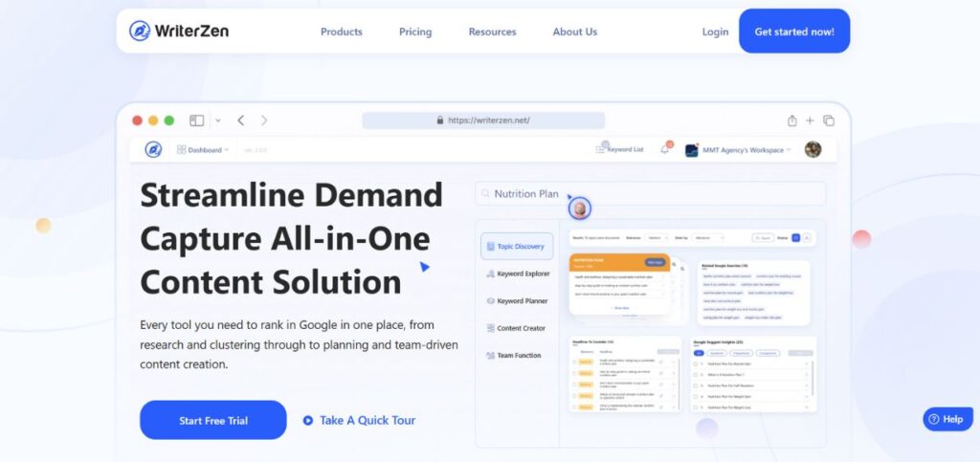Viewport: 980px width, 462px height.
Task: Select the Team Function tab
Action: point(513,355)
